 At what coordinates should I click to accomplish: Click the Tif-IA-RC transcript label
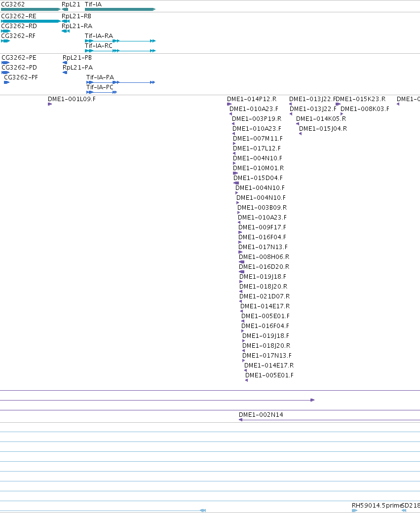tap(99, 45)
